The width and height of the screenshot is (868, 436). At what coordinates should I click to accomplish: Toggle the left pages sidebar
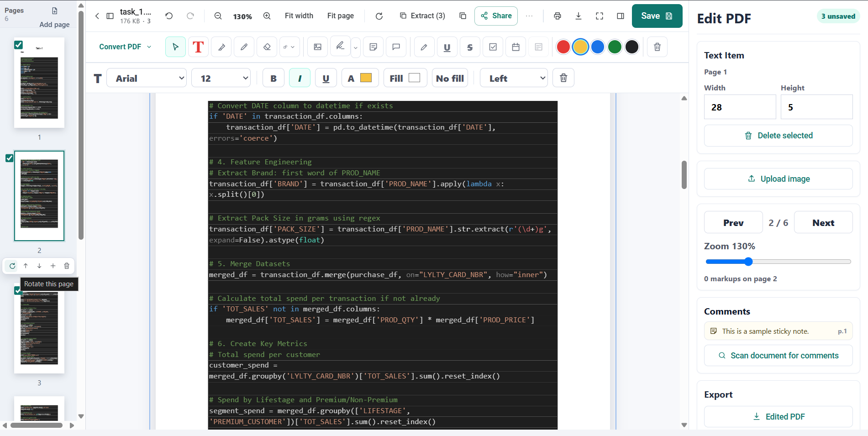point(110,16)
